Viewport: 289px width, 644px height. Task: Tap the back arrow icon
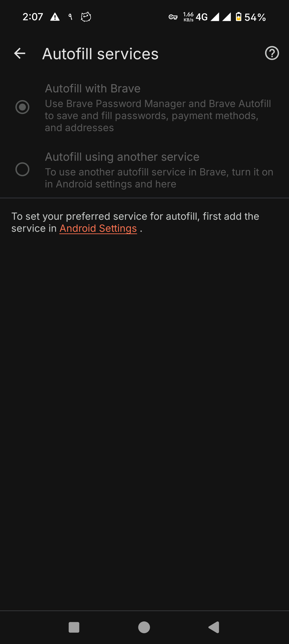[20, 53]
